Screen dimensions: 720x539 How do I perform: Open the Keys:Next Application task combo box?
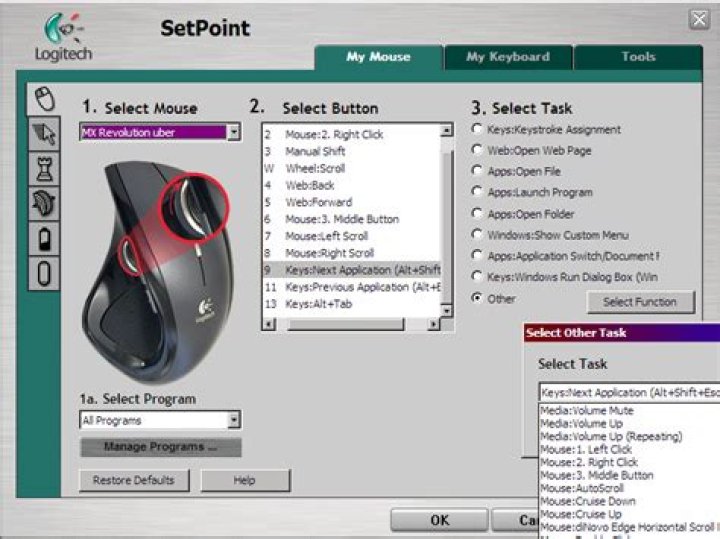tap(629, 393)
